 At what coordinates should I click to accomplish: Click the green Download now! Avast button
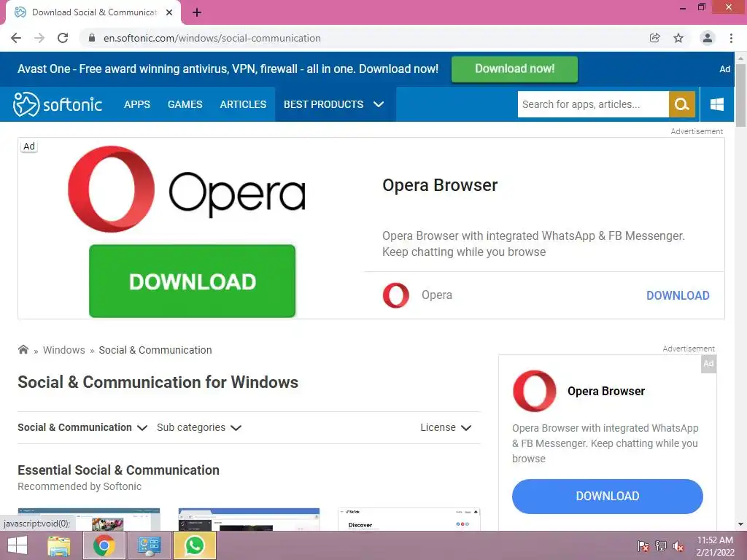pos(514,69)
